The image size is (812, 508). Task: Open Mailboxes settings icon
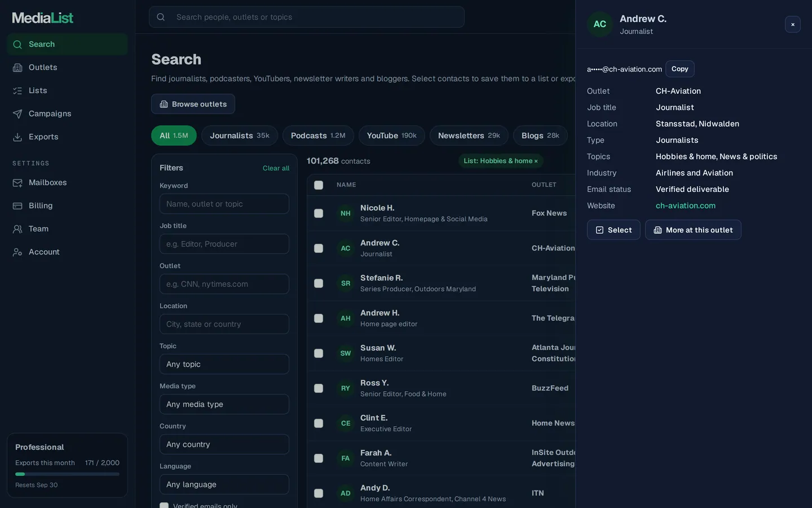pyautogui.click(x=17, y=182)
